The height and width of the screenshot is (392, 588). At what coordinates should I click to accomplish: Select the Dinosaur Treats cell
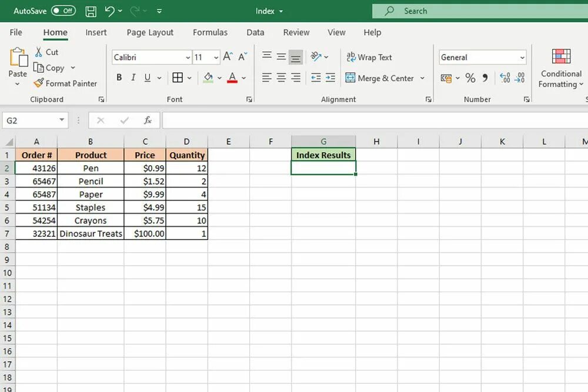click(91, 233)
